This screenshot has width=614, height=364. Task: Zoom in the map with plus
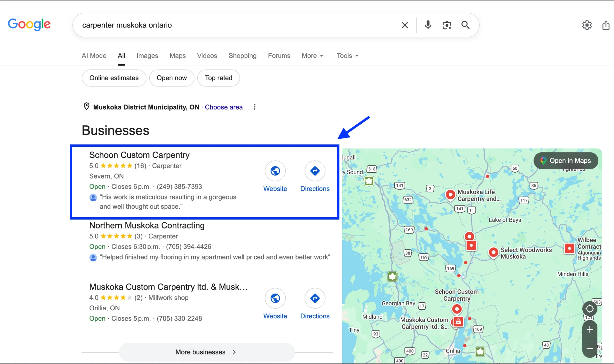tap(590, 330)
